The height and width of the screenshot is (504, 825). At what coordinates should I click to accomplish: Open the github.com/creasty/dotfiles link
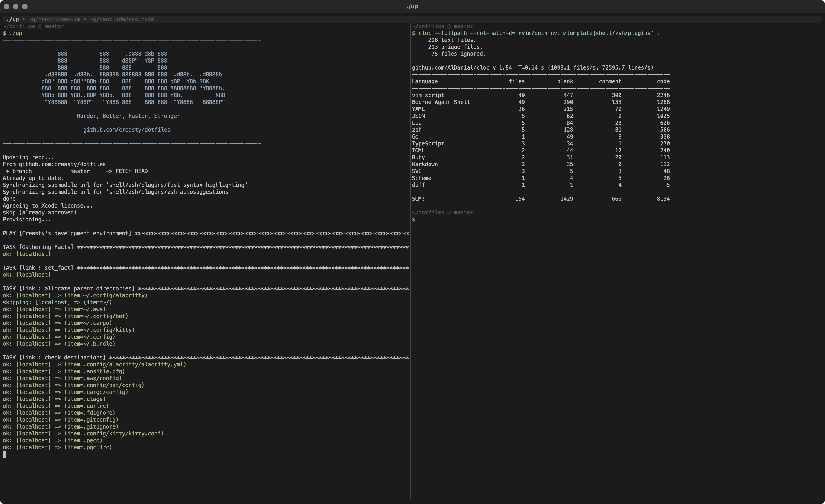coord(127,130)
